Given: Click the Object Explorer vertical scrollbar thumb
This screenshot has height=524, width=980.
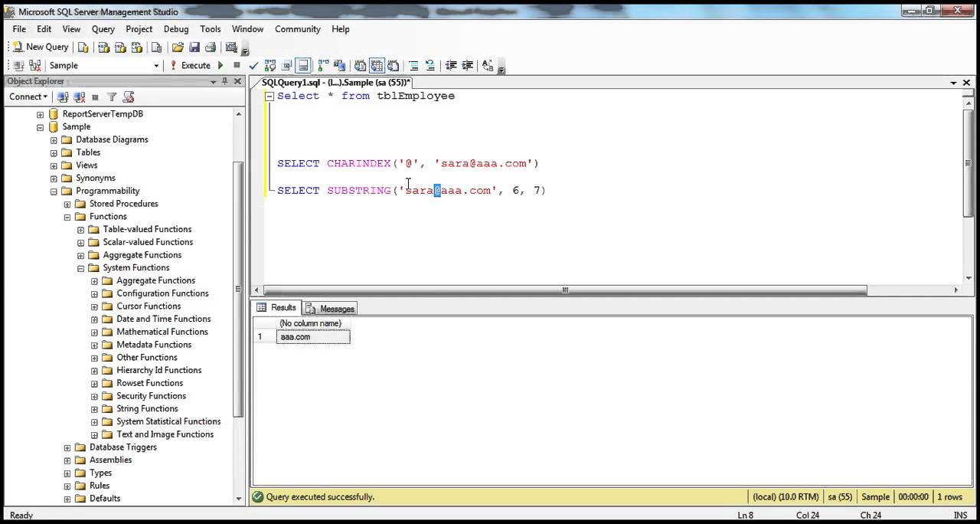Looking at the screenshot, I should point(239,290).
